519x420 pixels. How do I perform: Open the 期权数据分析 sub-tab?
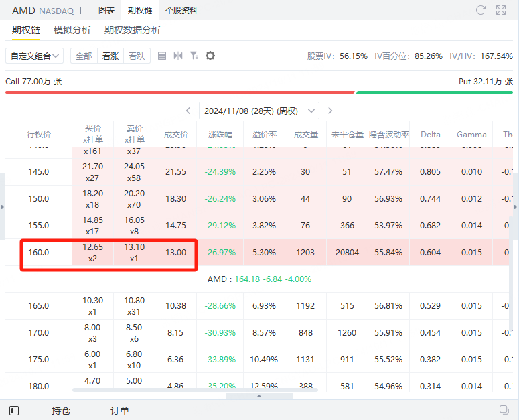click(x=133, y=30)
